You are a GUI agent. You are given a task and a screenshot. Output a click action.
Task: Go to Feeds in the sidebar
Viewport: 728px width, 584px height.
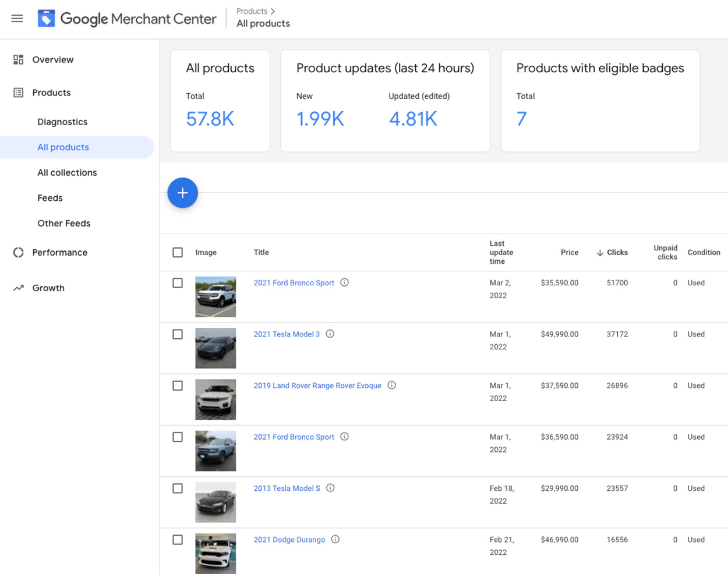tap(50, 198)
